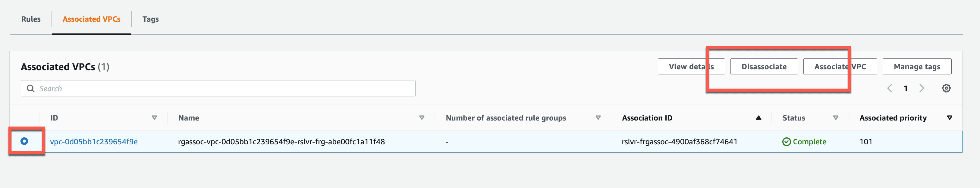Open table preferences gear icon
The height and width of the screenshot is (188, 980).
[x=946, y=88]
